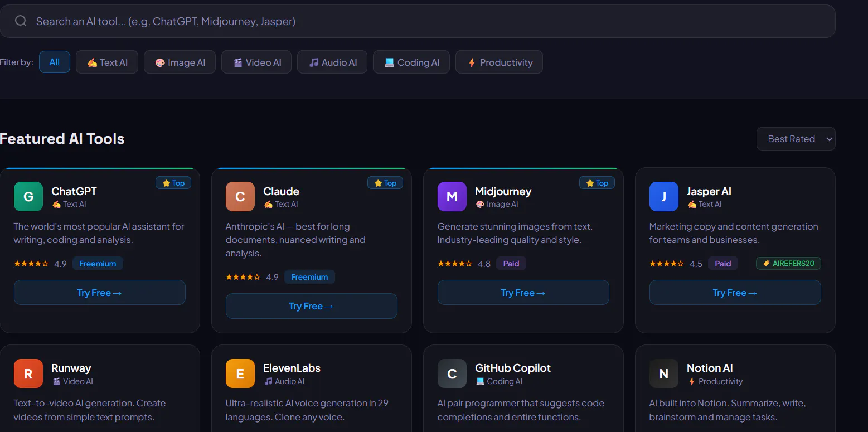
Task: Filter by Video AI
Action: (256, 62)
